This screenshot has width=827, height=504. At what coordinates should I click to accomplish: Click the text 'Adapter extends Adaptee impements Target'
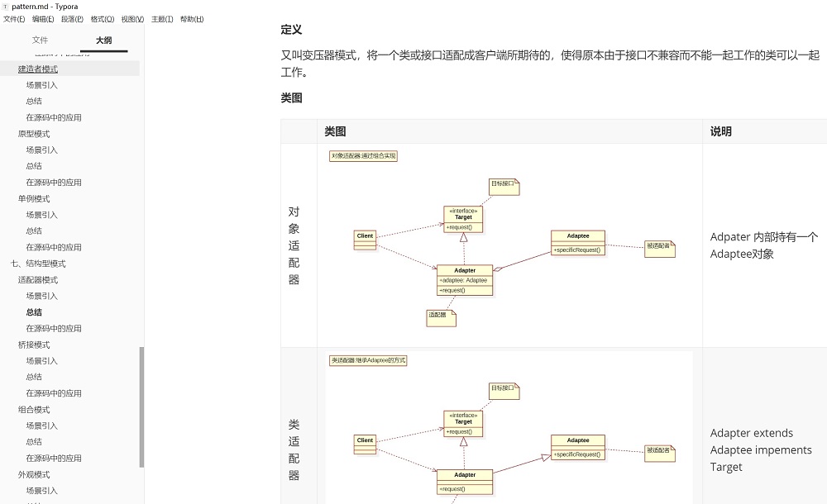[761, 449]
